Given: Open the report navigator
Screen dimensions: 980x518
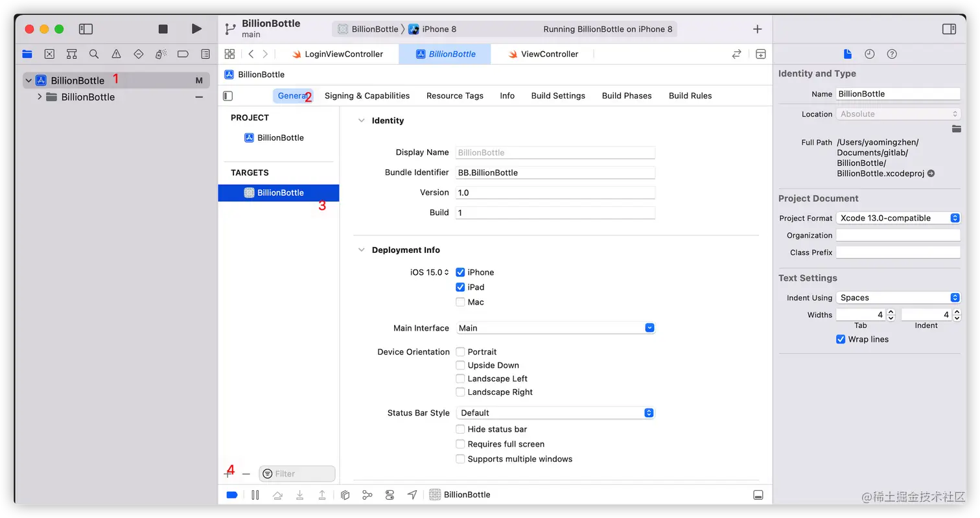Looking at the screenshot, I should click(205, 54).
